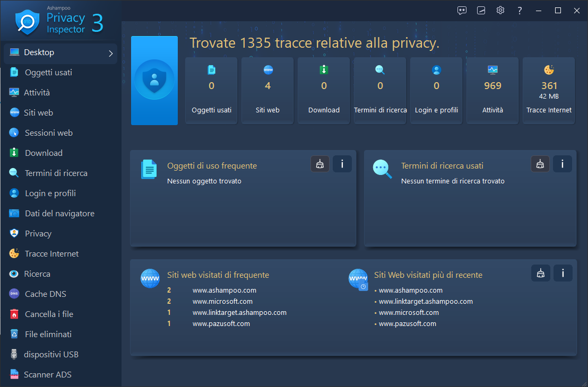Click the help question mark icon
Viewport: 588px width, 387px height.
(520, 11)
